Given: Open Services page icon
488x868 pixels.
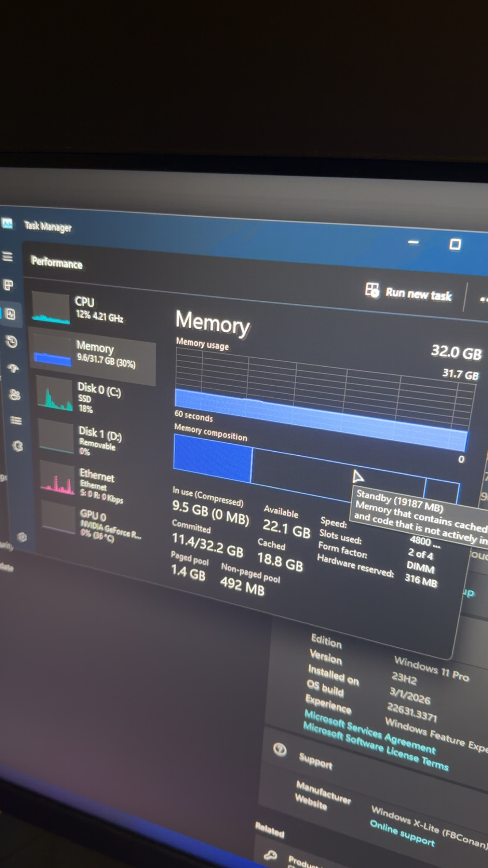Looking at the screenshot, I should pyautogui.click(x=18, y=446).
